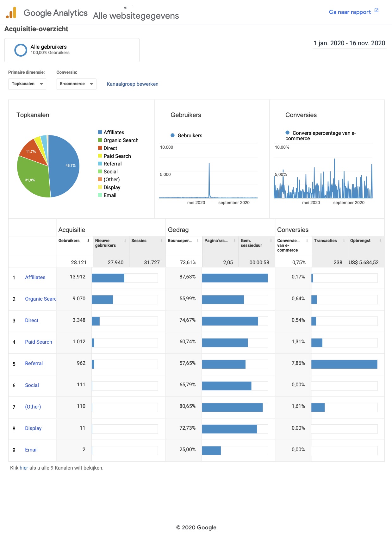
Task: Click the external link icon beside Ga naar rapport
Action: click(376, 10)
